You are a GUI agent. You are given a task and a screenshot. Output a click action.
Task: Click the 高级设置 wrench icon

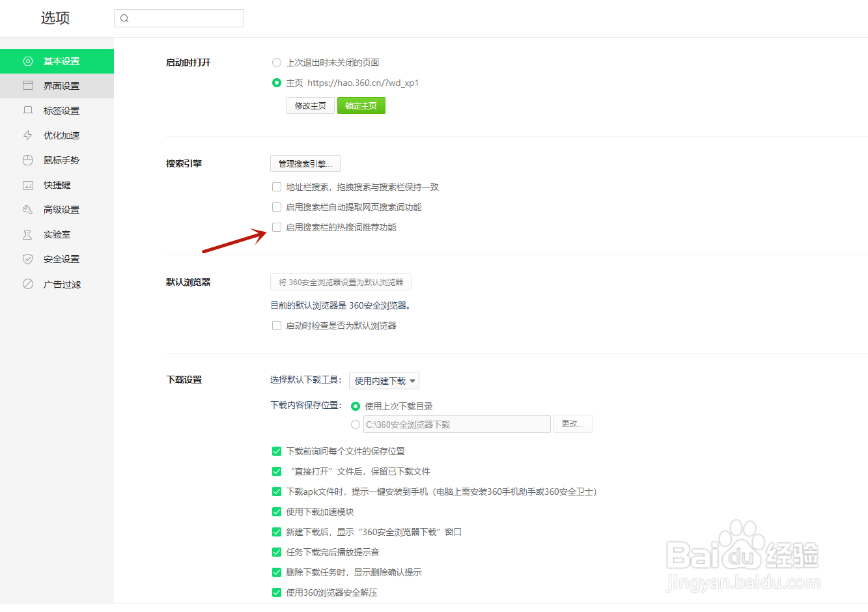[28, 210]
